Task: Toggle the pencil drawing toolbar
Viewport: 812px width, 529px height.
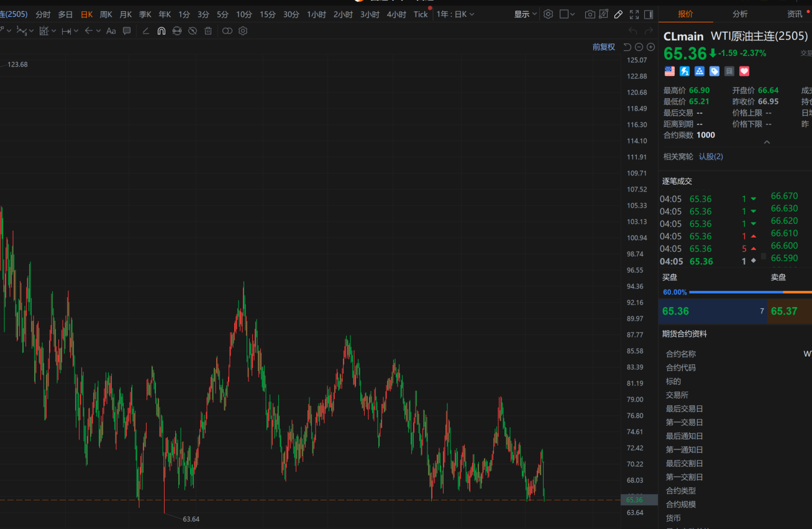Action: tap(618, 14)
